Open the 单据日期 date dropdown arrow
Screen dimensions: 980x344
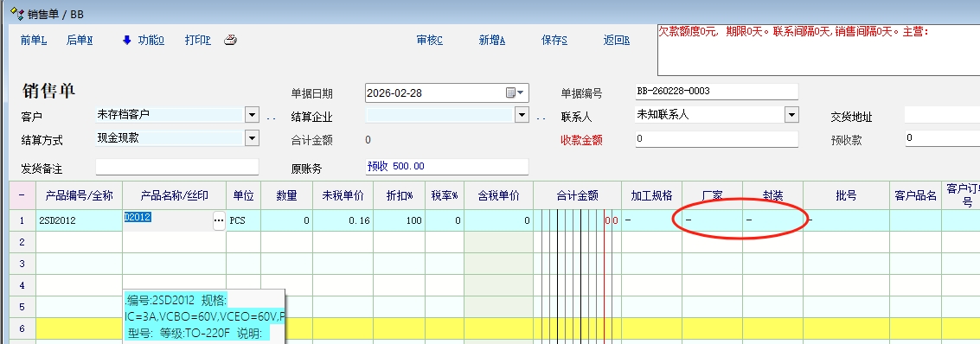click(522, 93)
